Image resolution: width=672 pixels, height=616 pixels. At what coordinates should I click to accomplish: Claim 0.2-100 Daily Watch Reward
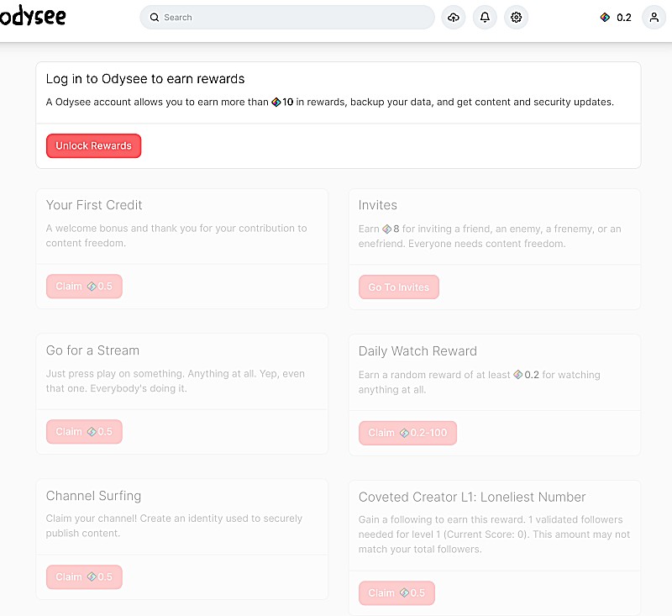[x=407, y=433]
